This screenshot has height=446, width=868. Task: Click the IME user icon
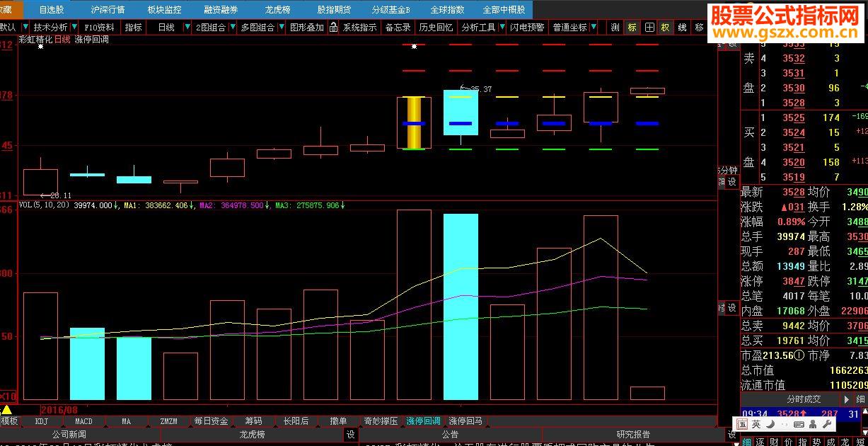pos(813,424)
